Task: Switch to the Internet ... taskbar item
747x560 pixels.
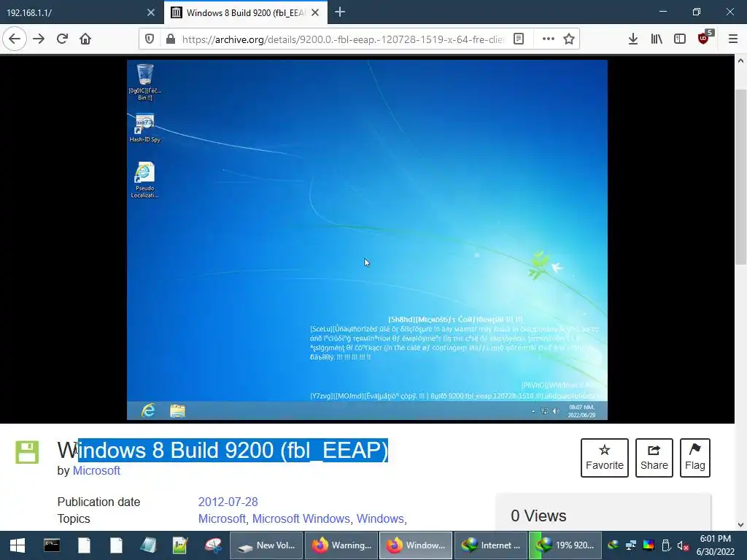Action: click(x=490, y=545)
